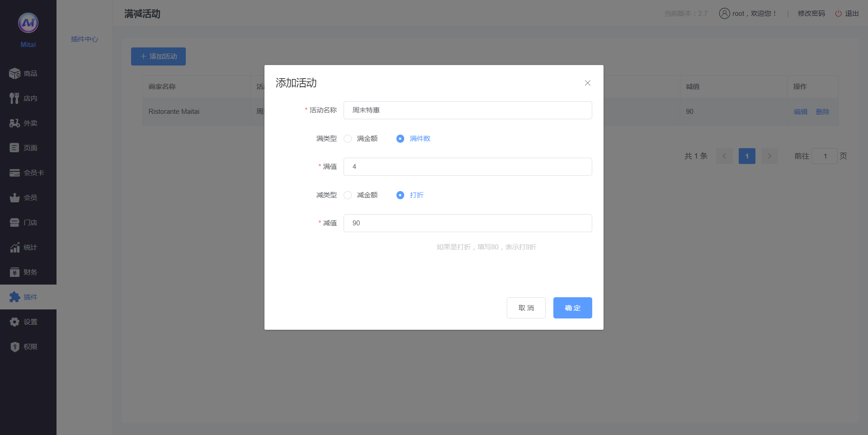Choose the 减金额 radio option
This screenshot has height=435, width=868.
tap(348, 195)
